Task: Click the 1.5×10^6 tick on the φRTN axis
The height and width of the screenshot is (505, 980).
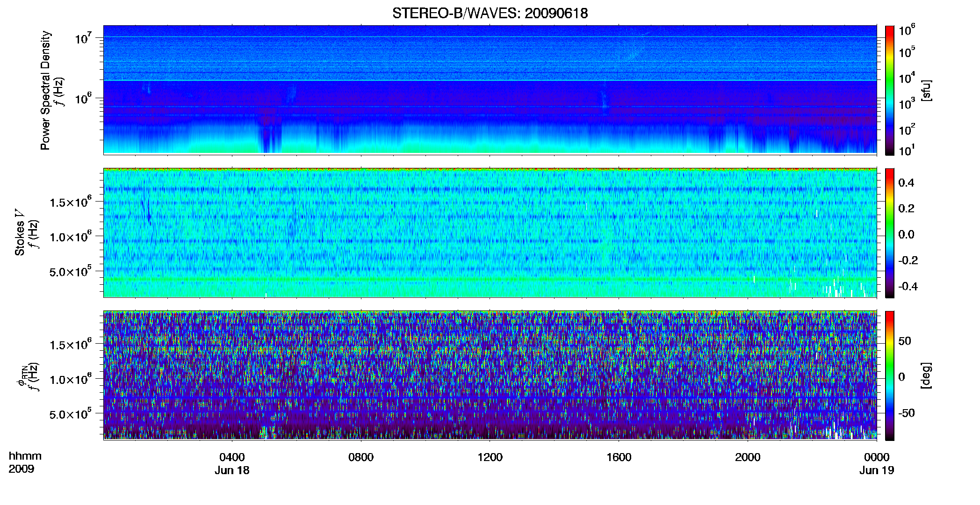Action: [71, 345]
